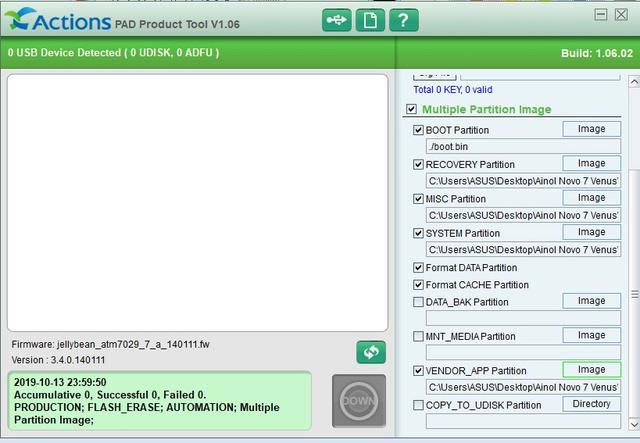Click the "Total 0 KEY, 0 valid" text
The image size is (640, 443).
(453, 90)
